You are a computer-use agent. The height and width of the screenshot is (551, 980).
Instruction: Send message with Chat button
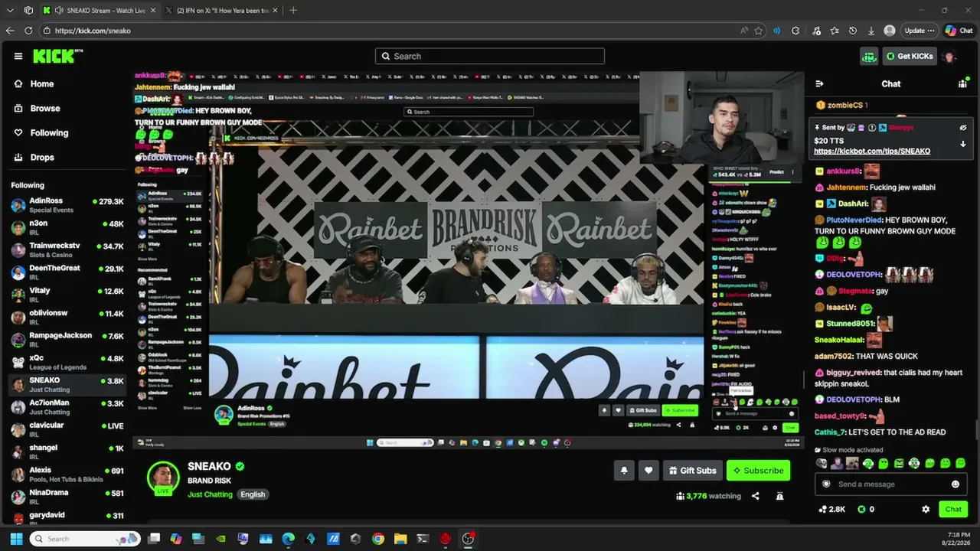tap(953, 509)
